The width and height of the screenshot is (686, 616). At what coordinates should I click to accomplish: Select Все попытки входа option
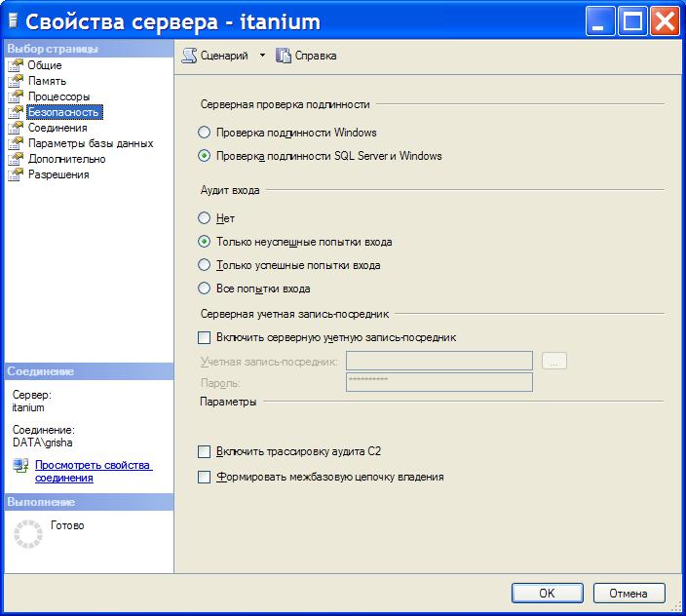pyautogui.click(x=204, y=289)
